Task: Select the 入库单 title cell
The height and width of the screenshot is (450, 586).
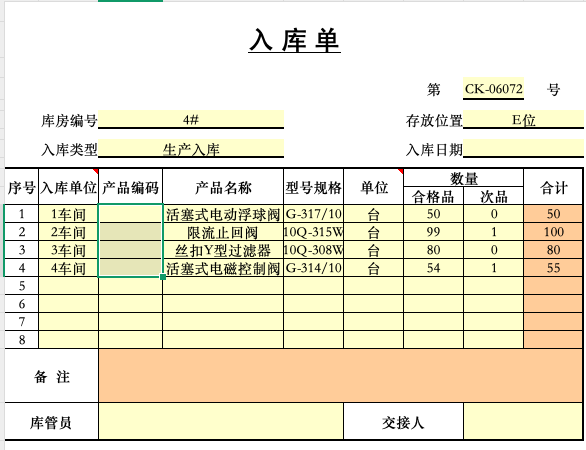Action: tap(294, 40)
